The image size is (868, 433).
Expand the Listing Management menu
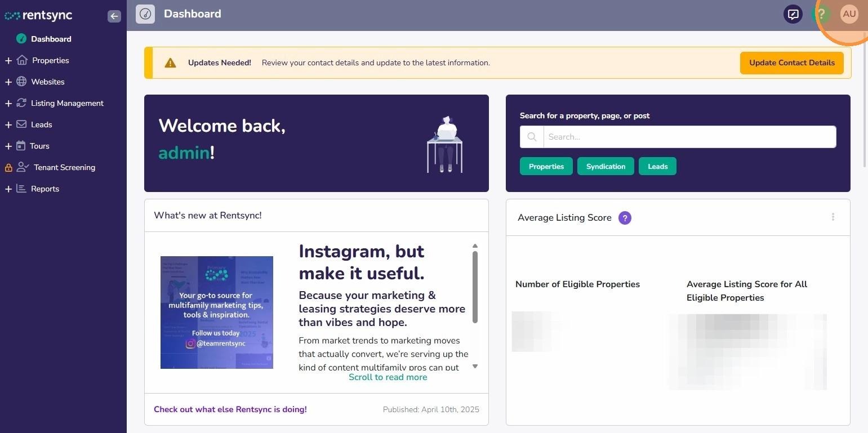pos(8,103)
